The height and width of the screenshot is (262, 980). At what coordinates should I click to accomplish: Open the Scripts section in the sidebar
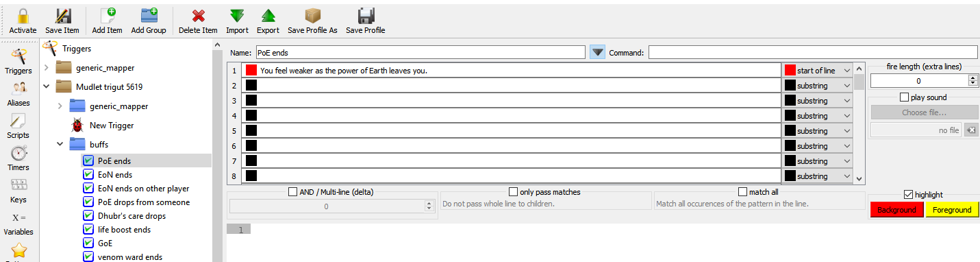click(18, 126)
